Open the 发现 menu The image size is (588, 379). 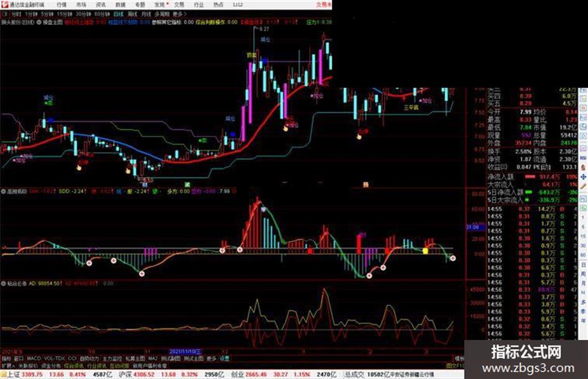160,5
